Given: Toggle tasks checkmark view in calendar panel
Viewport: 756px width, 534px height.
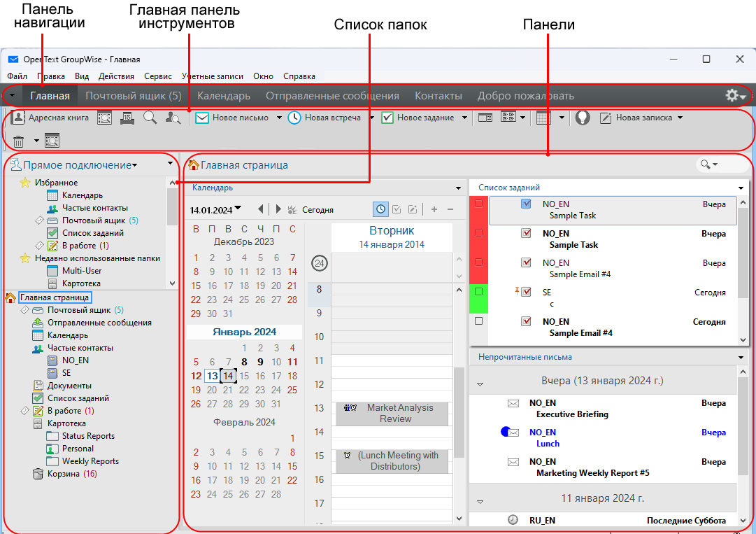Looking at the screenshot, I should click(397, 209).
